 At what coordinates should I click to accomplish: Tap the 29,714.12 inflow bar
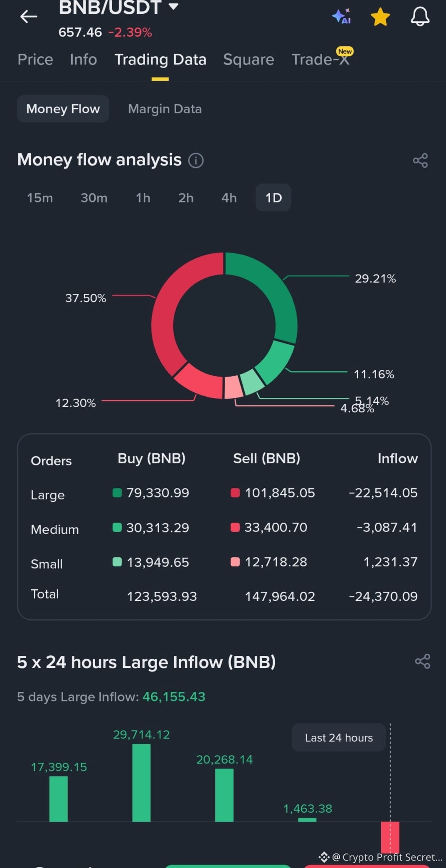coord(141,783)
